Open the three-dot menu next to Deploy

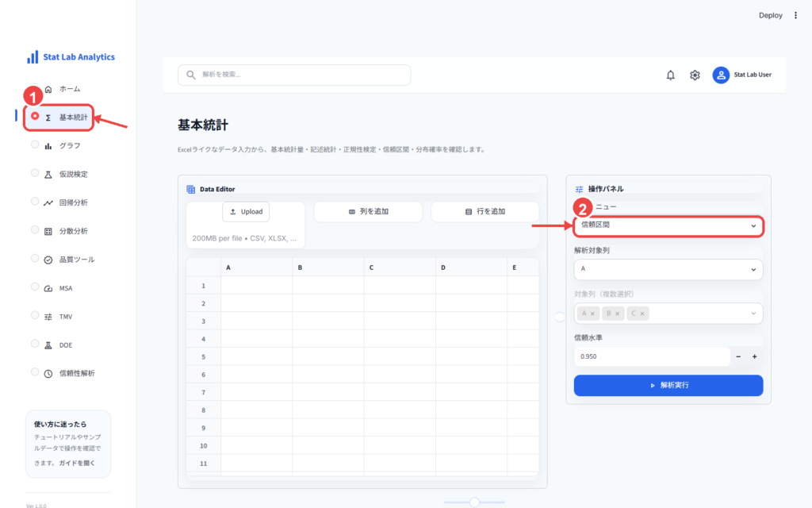[x=795, y=16]
